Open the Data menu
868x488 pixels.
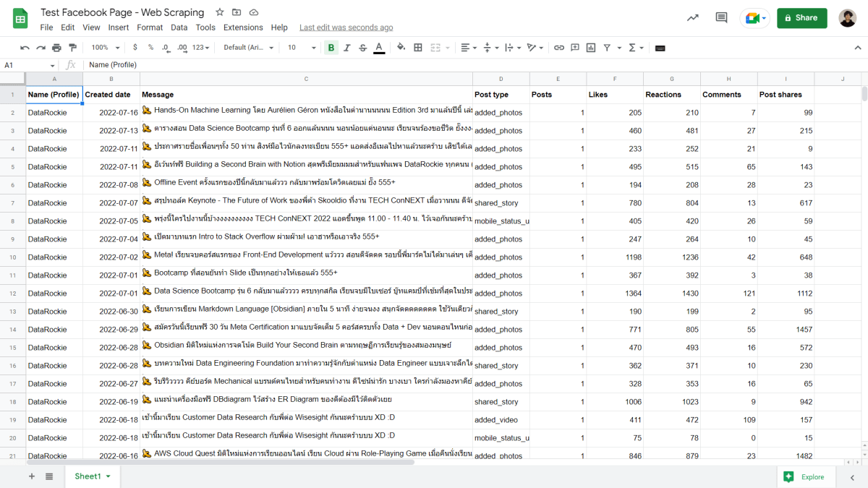(179, 27)
